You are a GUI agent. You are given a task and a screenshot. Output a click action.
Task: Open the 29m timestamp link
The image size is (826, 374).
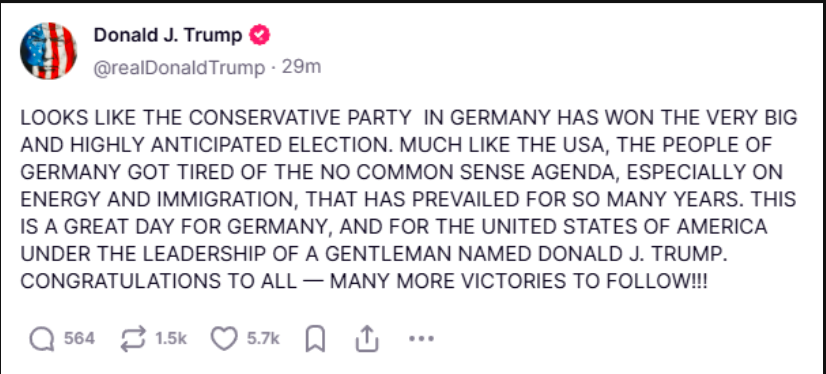pyautogui.click(x=301, y=67)
